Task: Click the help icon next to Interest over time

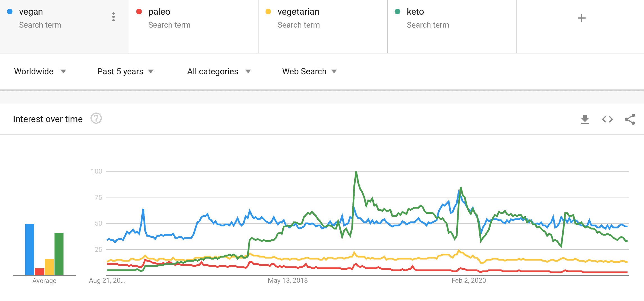Action: [96, 119]
